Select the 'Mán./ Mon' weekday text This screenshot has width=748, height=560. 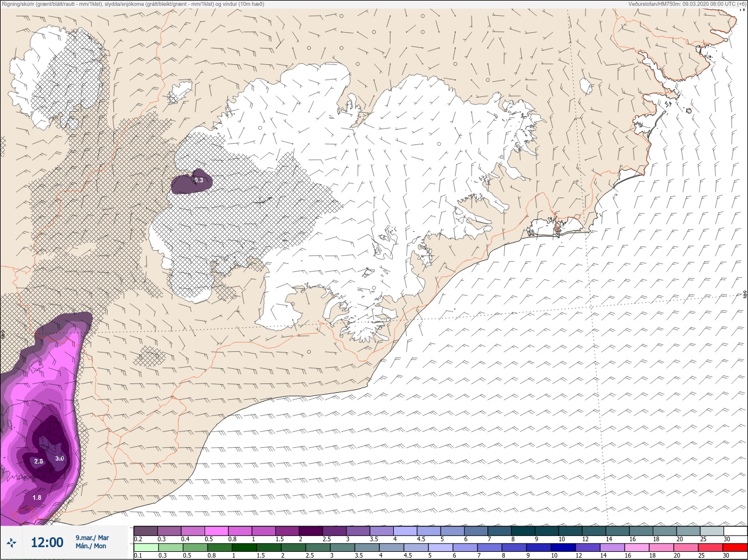(91, 546)
